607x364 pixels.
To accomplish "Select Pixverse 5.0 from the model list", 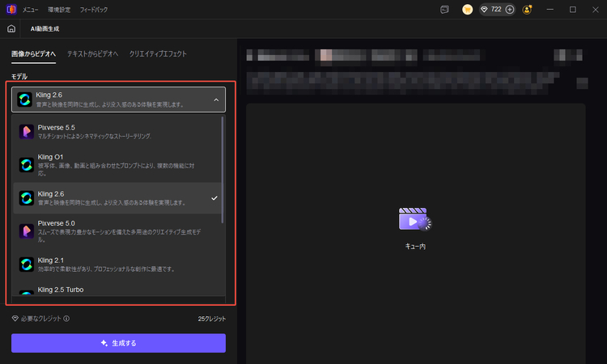I will click(x=117, y=231).
